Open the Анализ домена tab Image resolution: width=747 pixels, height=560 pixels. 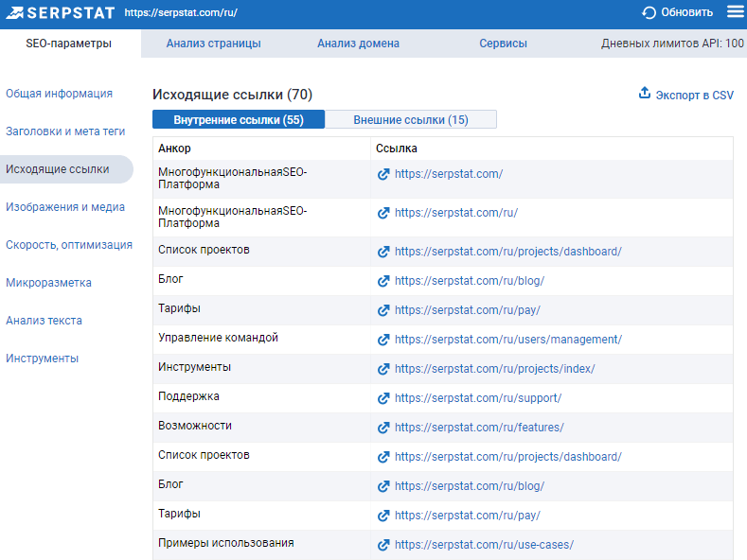[x=358, y=44]
